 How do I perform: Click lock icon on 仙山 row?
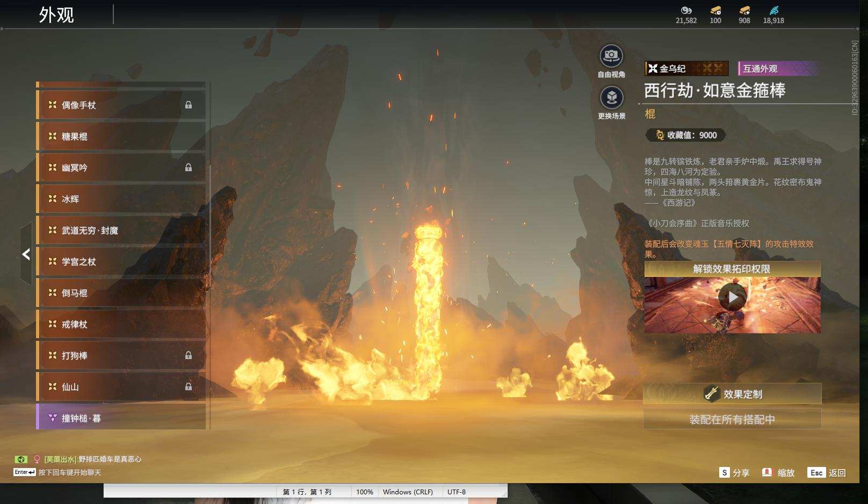click(x=189, y=386)
